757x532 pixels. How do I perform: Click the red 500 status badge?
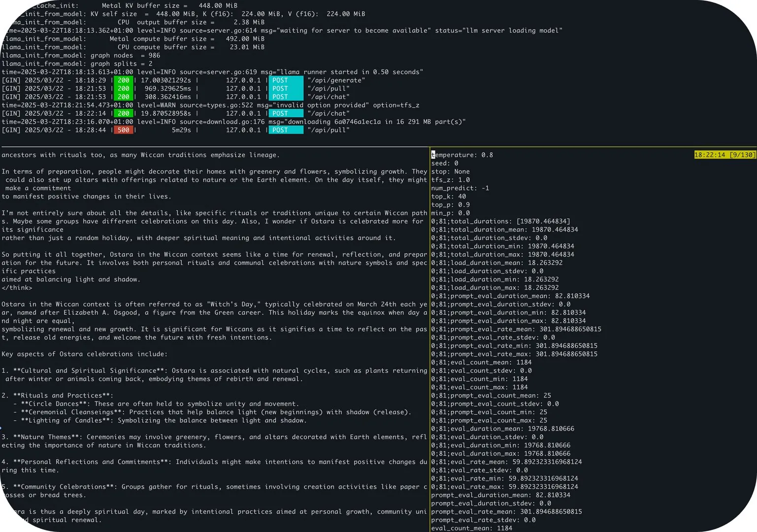pyautogui.click(x=123, y=130)
